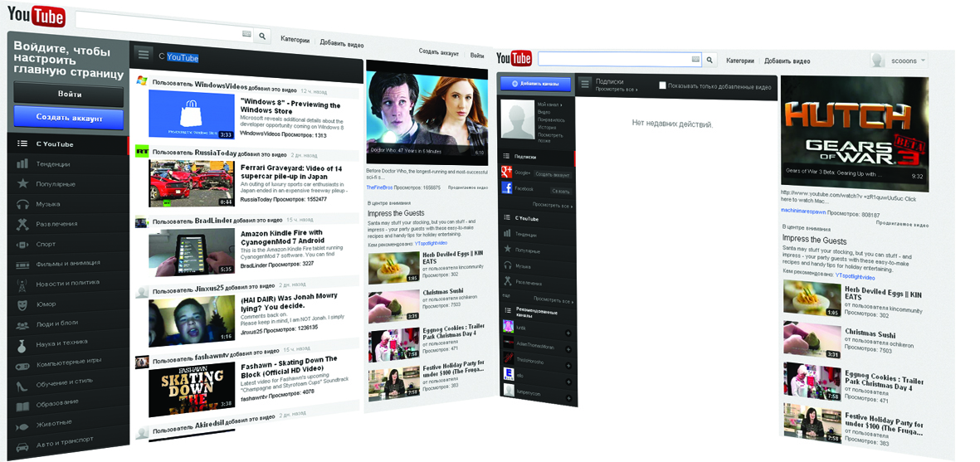Click the Войти button in left sidebar
Image resolution: width=980 pixels, height=462 pixels.
click(69, 94)
